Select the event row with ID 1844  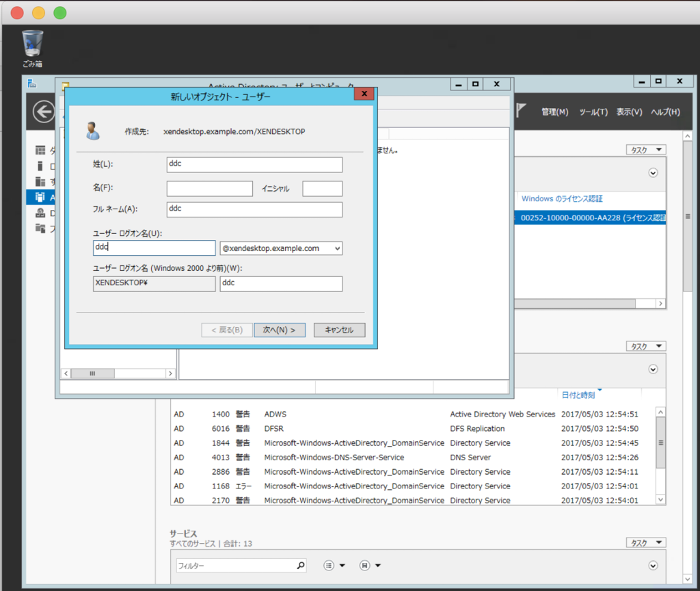pos(412,443)
